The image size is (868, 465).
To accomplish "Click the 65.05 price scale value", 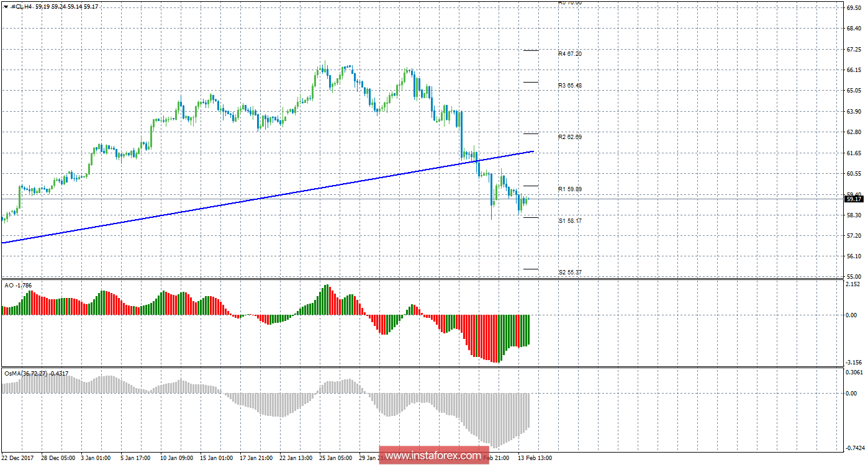I will [x=854, y=91].
